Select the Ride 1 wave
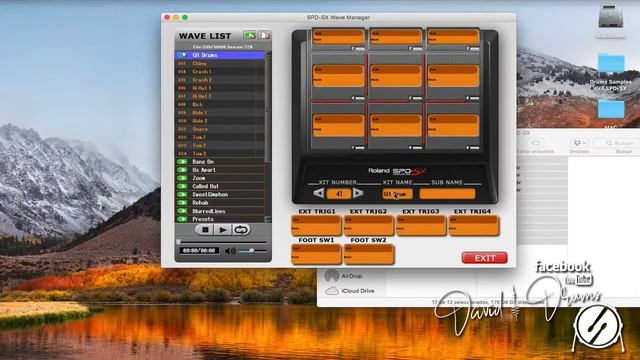The width and height of the screenshot is (640, 360). (x=220, y=112)
